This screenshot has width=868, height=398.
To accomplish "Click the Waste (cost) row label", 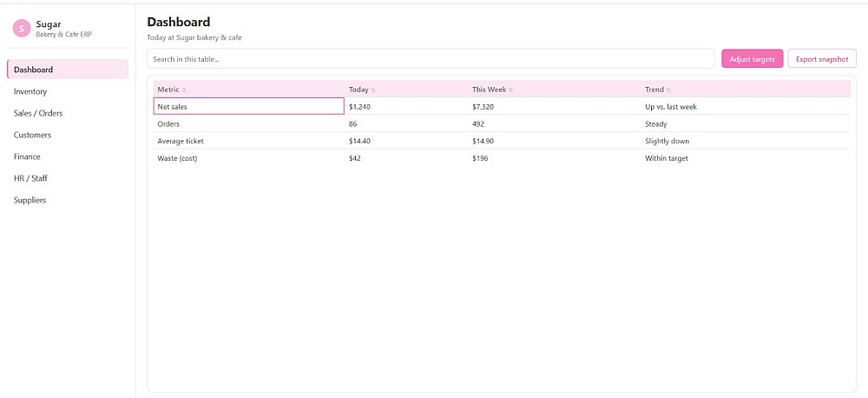I will [x=177, y=158].
